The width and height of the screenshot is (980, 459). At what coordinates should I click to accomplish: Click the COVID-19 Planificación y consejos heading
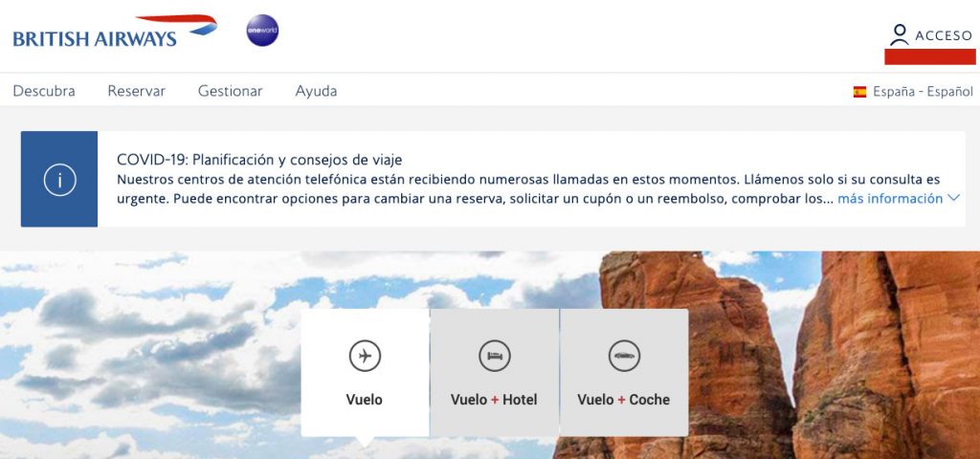[x=259, y=160]
